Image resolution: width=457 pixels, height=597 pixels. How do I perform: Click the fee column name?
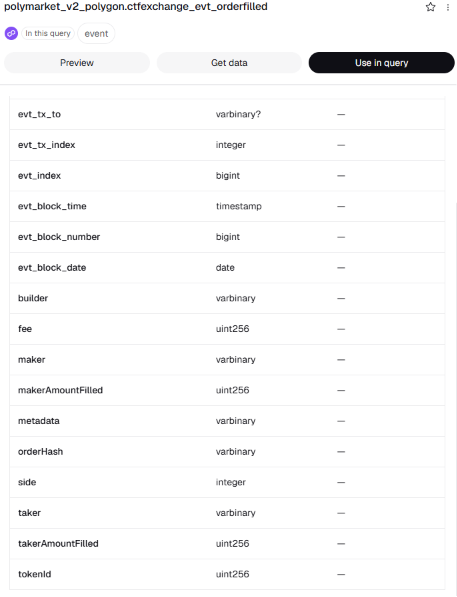click(x=25, y=329)
